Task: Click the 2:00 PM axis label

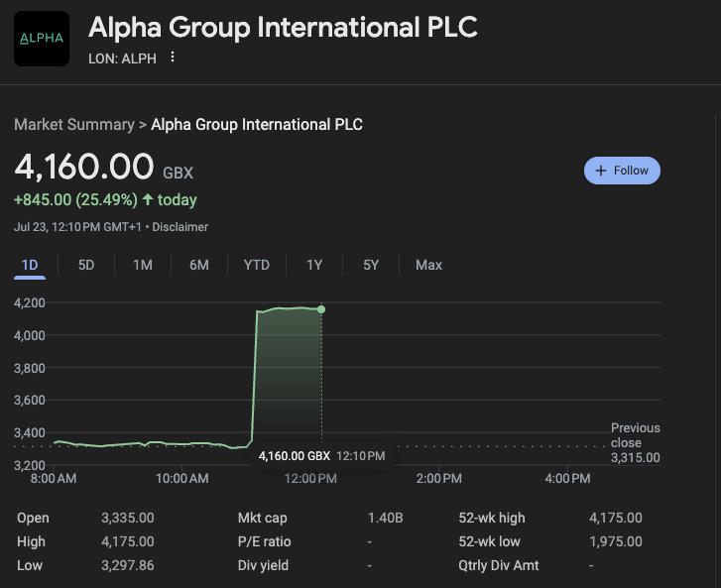Action: coord(439,479)
